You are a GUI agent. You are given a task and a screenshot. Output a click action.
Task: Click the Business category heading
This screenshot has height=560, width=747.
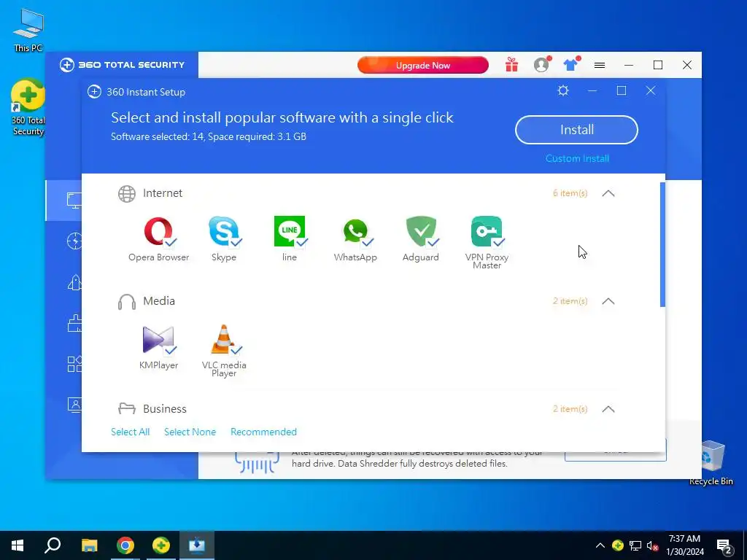pos(164,409)
